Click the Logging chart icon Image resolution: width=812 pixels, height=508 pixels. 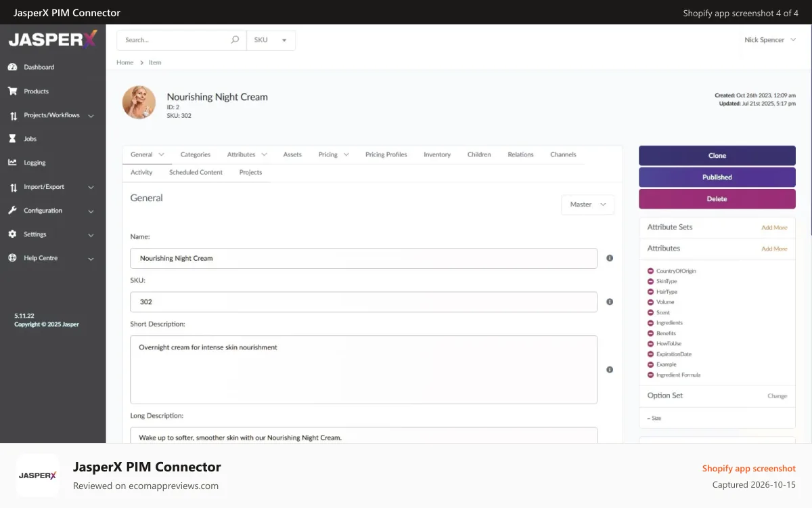(12, 163)
